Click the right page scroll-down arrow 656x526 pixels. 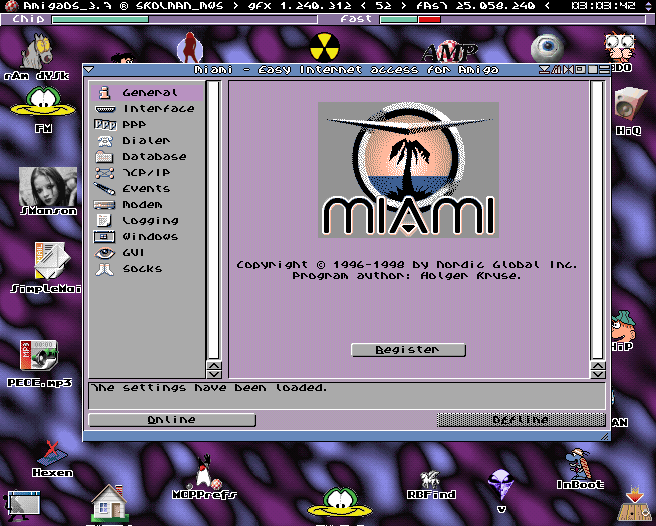[x=598, y=374]
